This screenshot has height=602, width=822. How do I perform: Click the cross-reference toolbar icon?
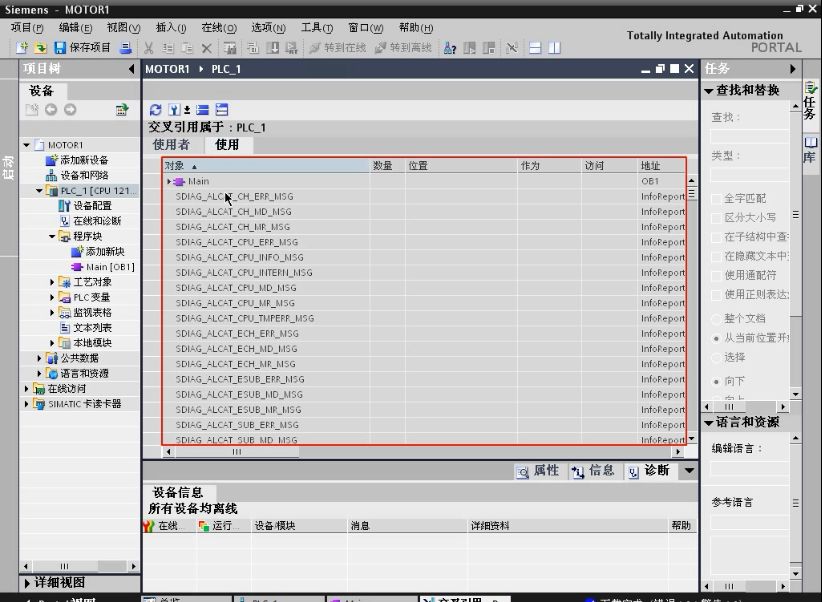(512, 48)
